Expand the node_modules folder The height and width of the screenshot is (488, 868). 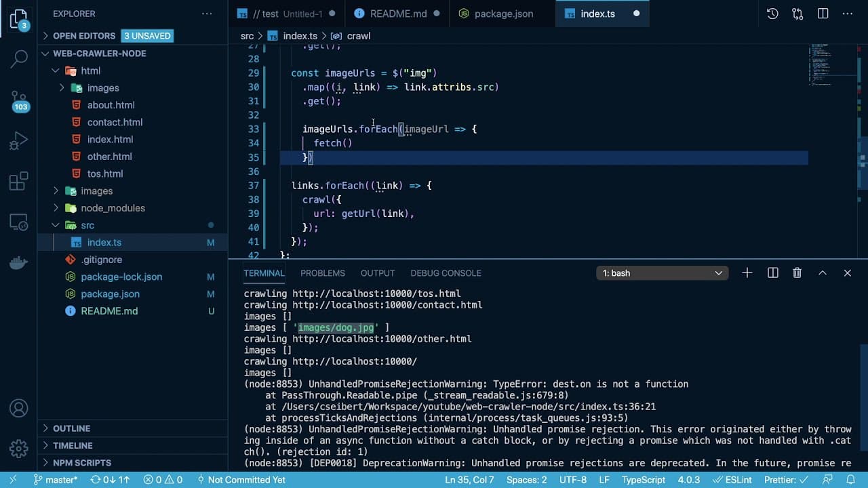click(113, 208)
